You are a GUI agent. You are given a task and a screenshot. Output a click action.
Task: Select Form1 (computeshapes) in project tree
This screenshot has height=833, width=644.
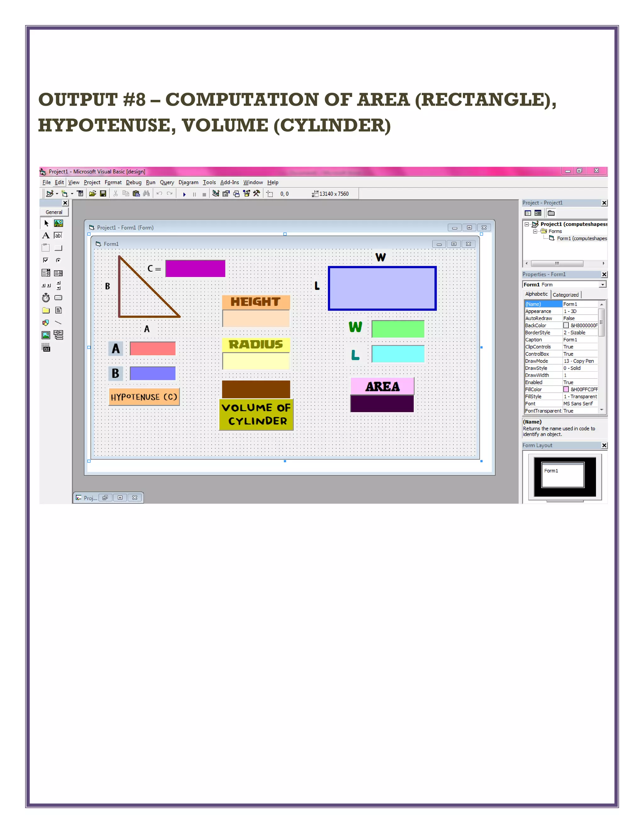click(581, 238)
